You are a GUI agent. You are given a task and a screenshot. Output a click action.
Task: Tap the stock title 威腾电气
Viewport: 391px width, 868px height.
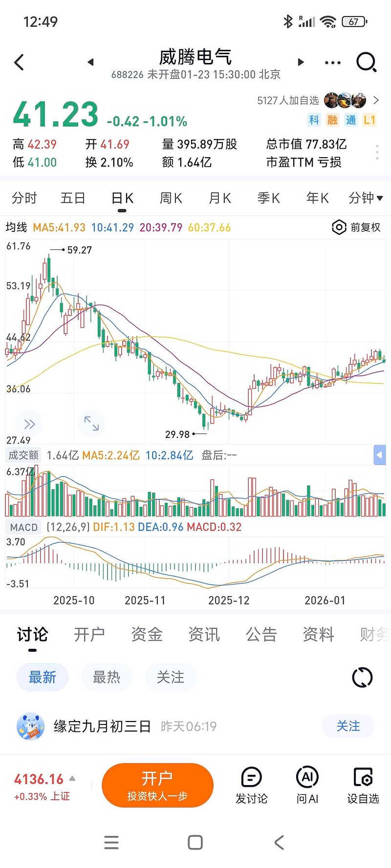[195, 57]
